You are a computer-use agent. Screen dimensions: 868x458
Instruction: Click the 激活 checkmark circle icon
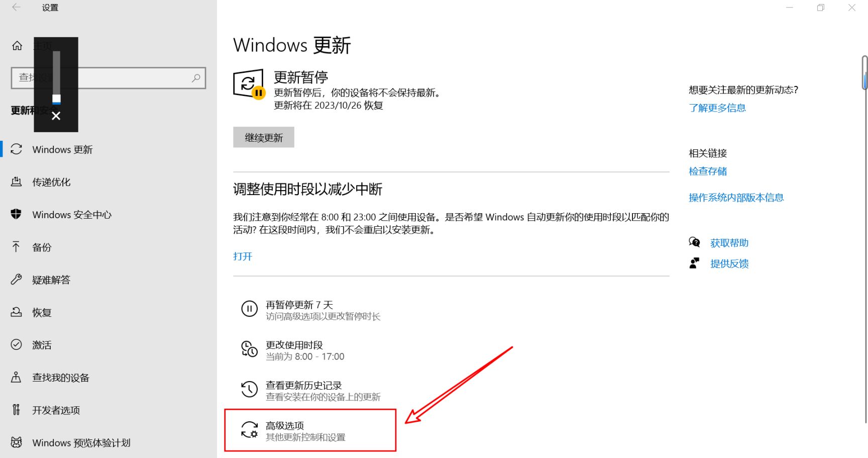16,344
